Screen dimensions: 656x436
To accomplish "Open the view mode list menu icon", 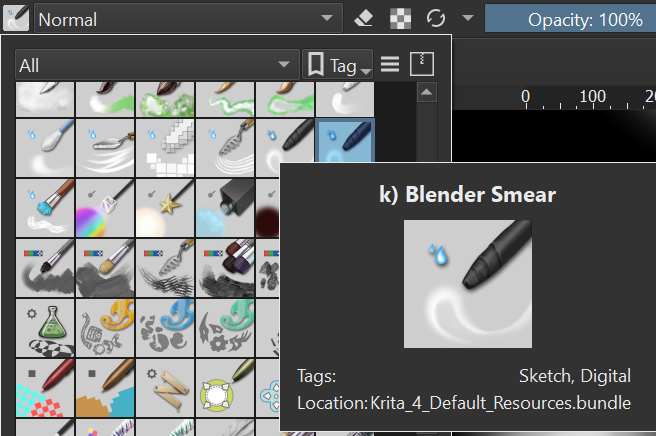I will coord(390,65).
